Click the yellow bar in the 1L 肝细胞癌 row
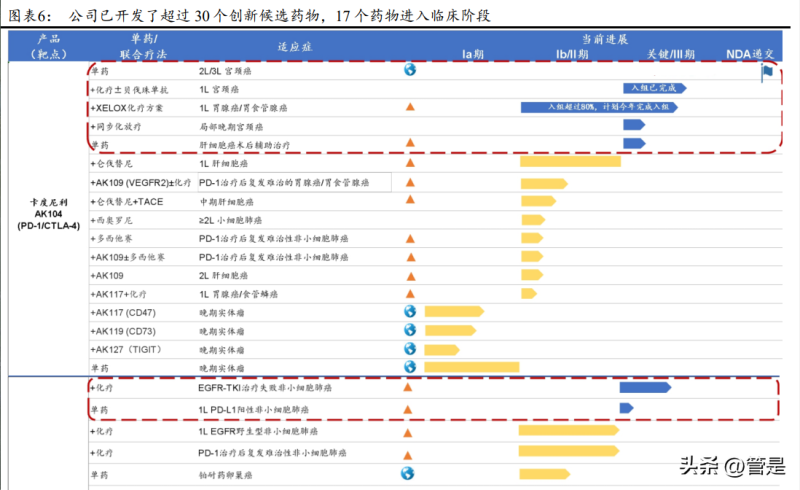The image size is (800, 490). (570, 162)
